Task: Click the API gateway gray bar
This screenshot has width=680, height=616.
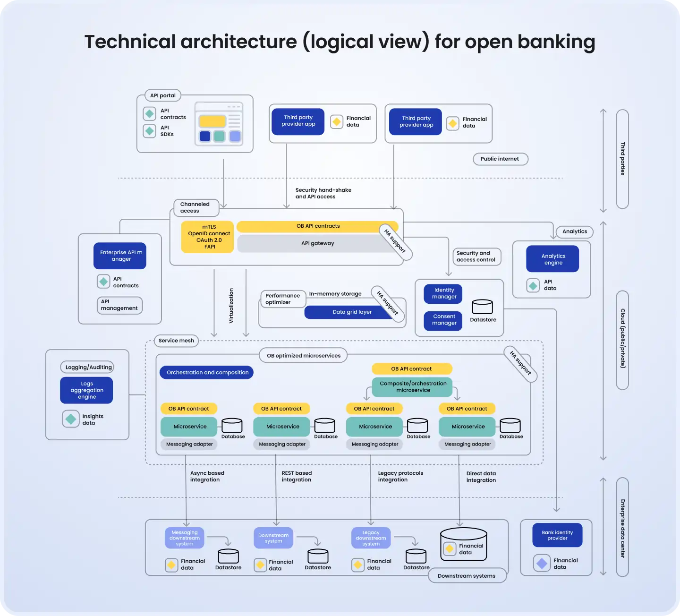Action: 318,243
